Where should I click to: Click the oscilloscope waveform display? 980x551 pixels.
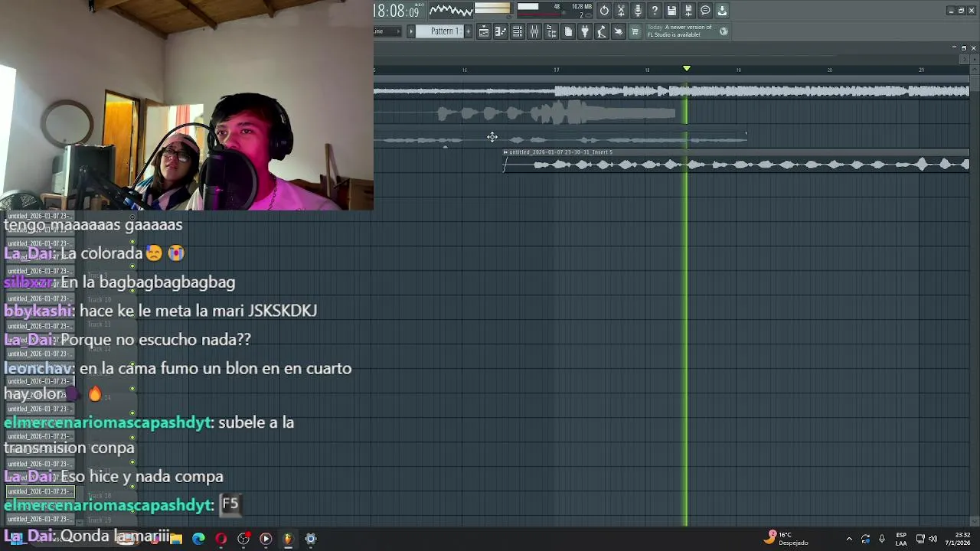pyautogui.click(x=451, y=10)
